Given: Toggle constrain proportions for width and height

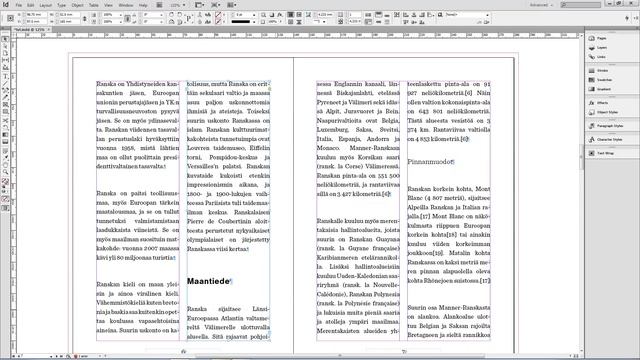Looking at the screenshot, I should 84,18.
